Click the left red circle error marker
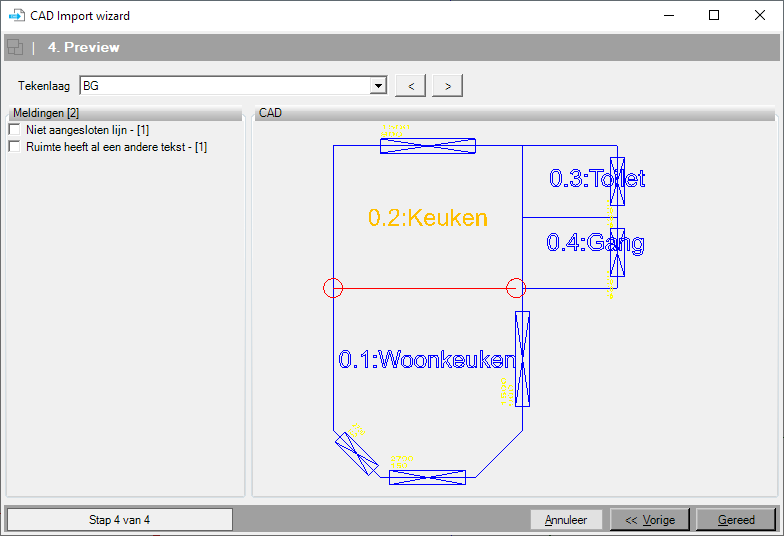The image size is (784, 536). point(333,289)
